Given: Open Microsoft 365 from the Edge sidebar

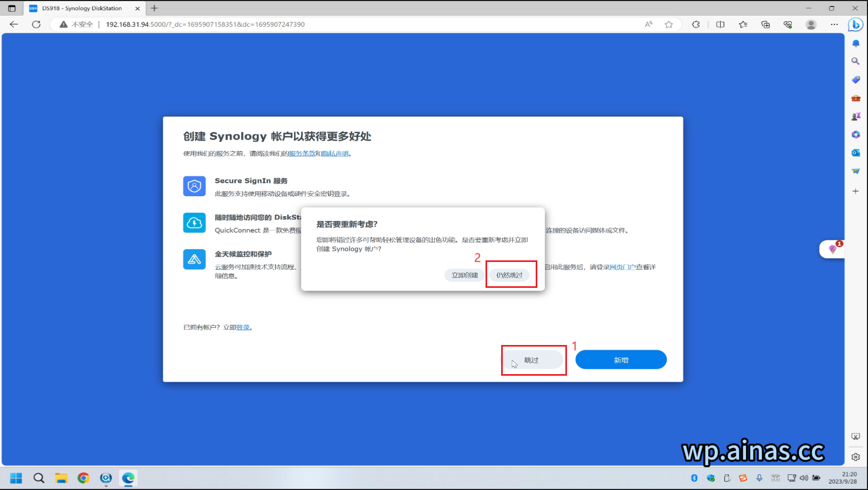Looking at the screenshot, I should point(856,134).
